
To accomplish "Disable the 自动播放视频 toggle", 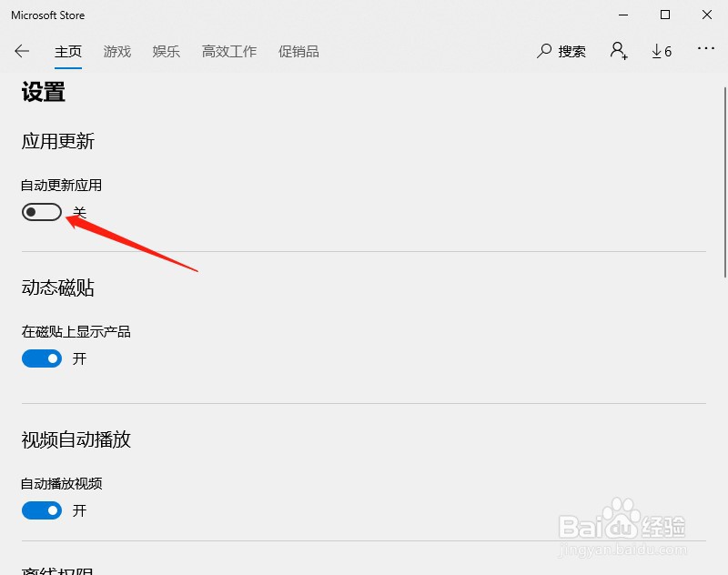I will coord(42,510).
